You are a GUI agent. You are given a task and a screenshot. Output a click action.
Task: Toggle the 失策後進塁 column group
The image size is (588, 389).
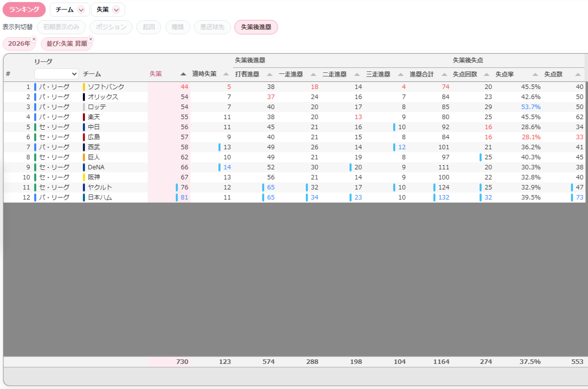(x=256, y=27)
